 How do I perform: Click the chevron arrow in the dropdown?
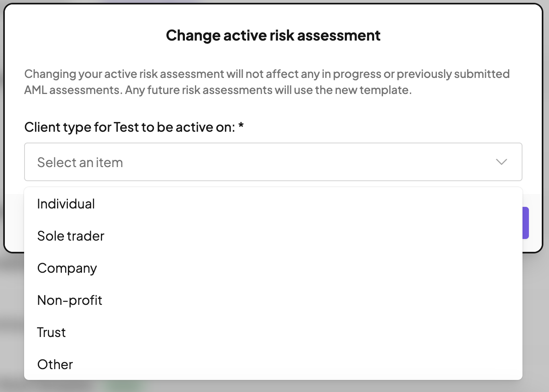(501, 162)
